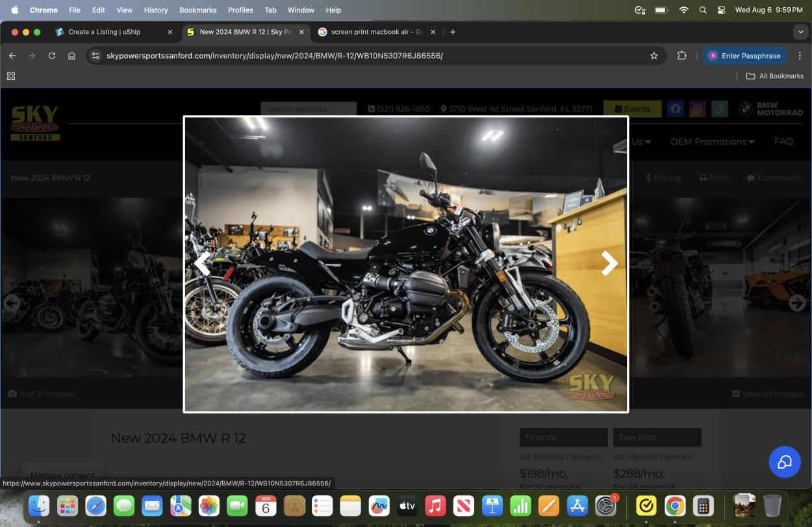Viewport: 812px width, 527px height.
Task: Open the FAQ link
Action: (783, 141)
